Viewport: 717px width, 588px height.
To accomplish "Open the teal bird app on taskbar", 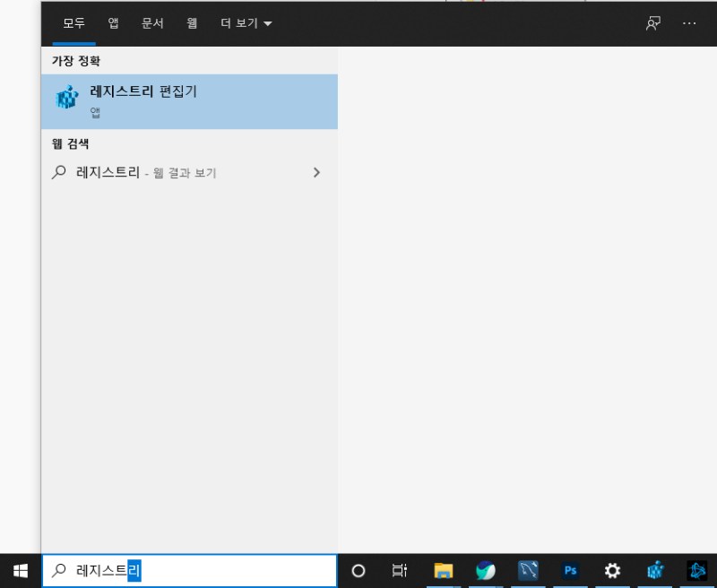I will click(485, 571).
